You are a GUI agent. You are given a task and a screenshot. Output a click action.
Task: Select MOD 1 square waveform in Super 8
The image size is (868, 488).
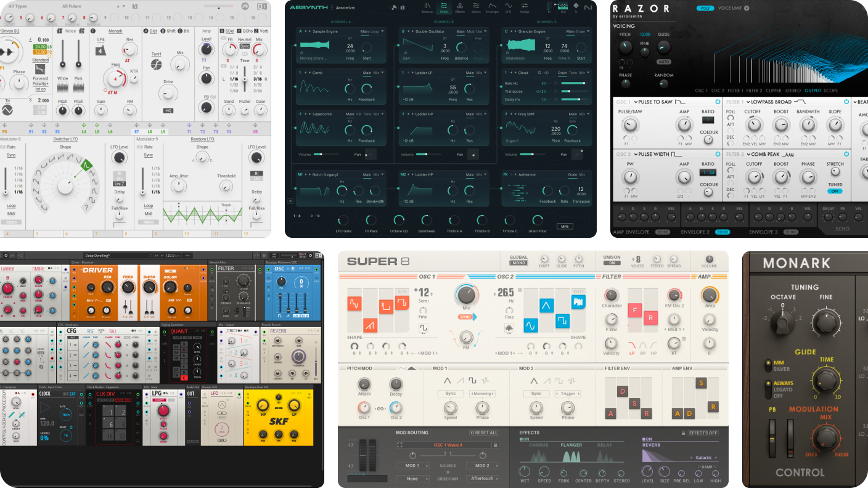coord(473,380)
